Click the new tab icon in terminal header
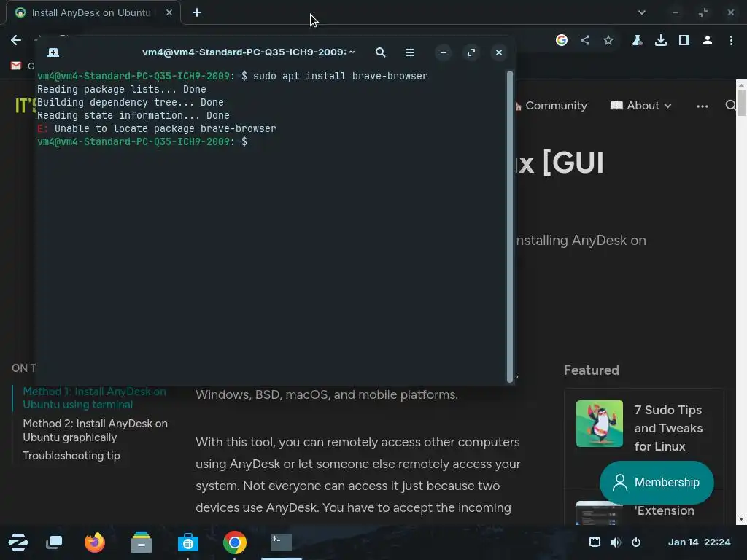The image size is (747, 560). (53, 52)
